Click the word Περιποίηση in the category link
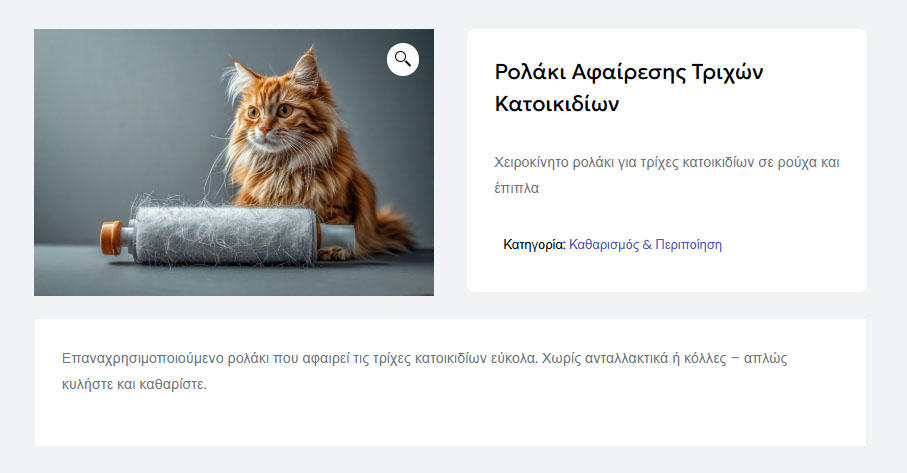The image size is (907, 473). [688, 244]
